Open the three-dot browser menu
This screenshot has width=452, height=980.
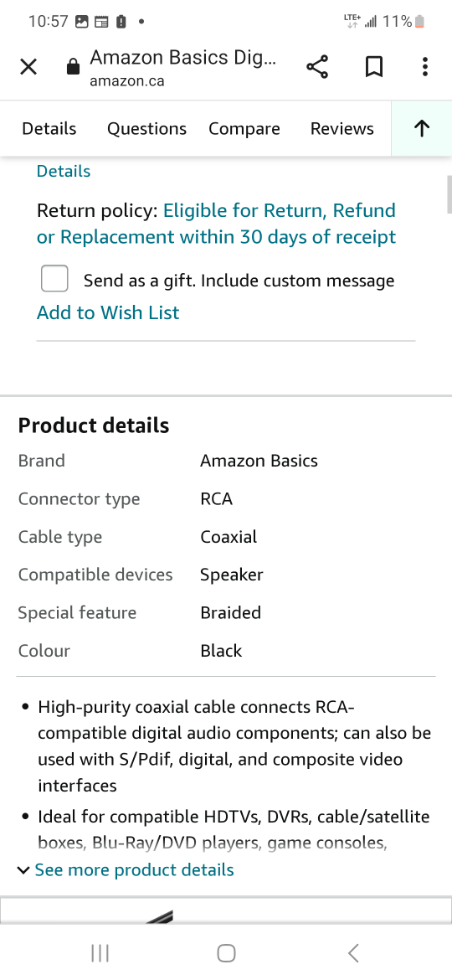coord(424,67)
